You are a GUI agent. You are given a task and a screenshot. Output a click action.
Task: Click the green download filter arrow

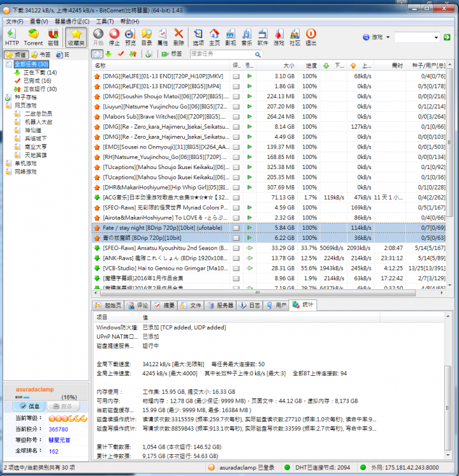tap(108, 54)
